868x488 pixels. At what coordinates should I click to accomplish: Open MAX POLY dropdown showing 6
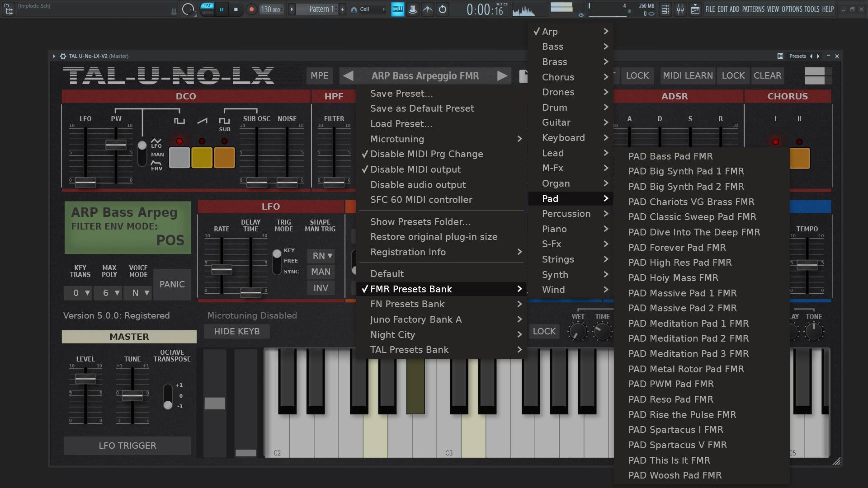click(108, 293)
